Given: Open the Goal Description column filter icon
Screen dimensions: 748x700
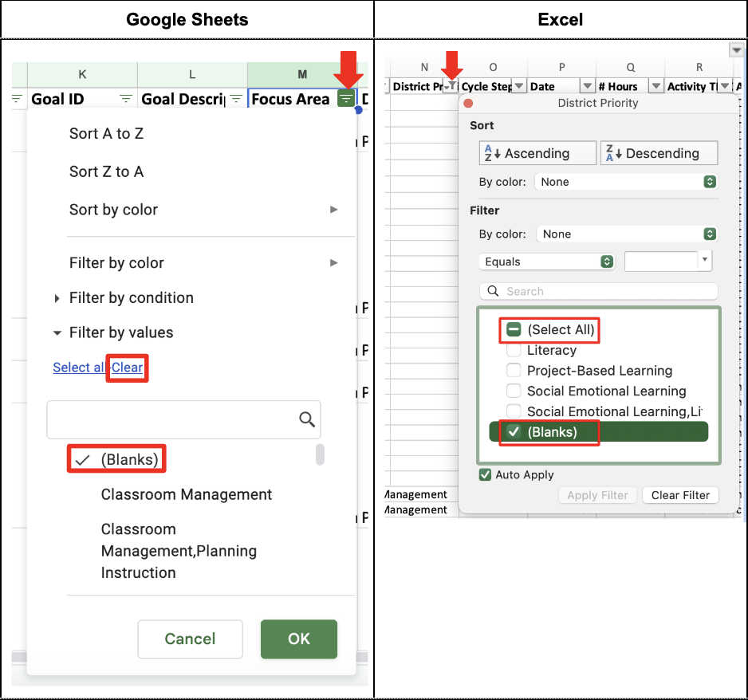Looking at the screenshot, I should coord(236,99).
